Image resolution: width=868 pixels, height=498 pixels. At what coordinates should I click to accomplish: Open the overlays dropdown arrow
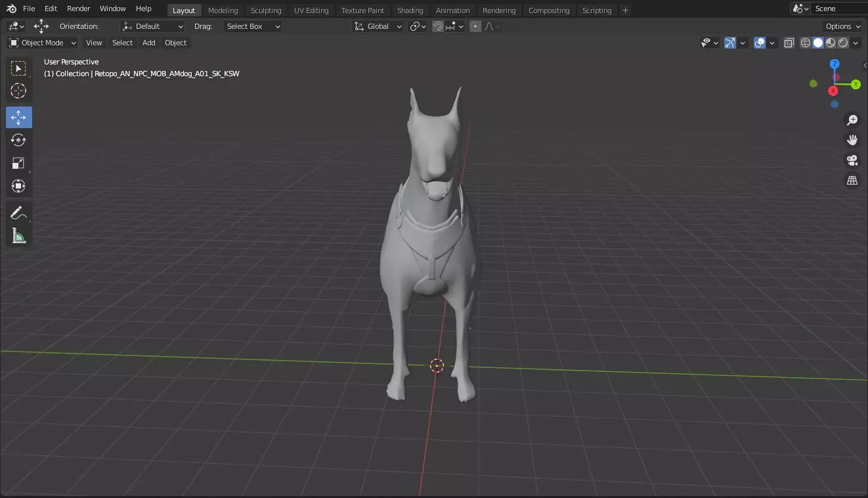pos(772,43)
